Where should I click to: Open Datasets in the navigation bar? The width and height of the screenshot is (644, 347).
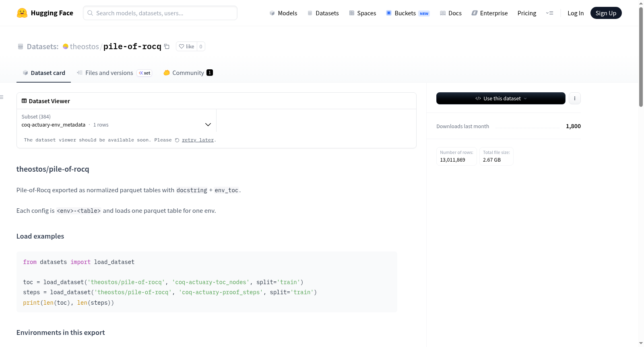pyautogui.click(x=323, y=13)
